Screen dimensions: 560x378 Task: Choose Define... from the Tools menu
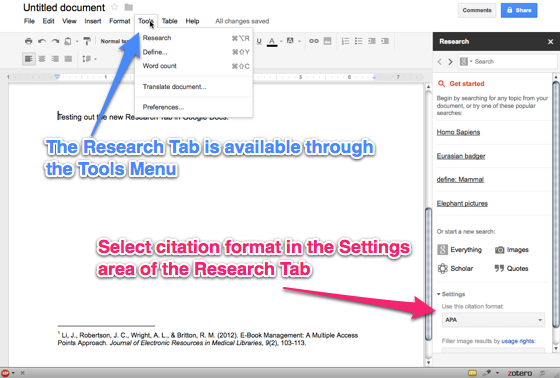(194, 52)
